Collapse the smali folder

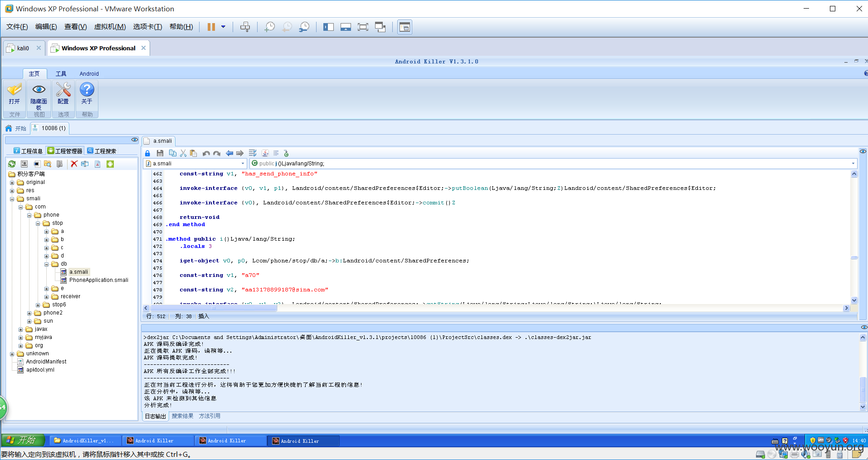point(12,199)
